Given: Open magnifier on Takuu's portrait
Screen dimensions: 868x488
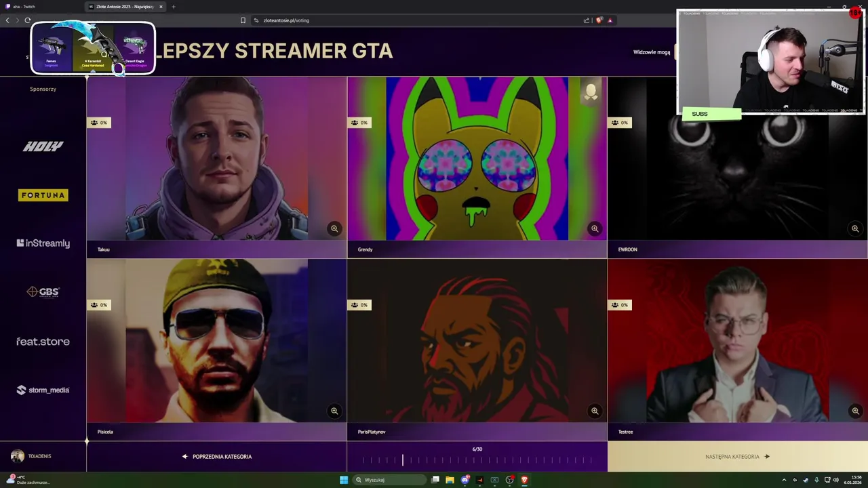Looking at the screenshot, I should (334, 229).
